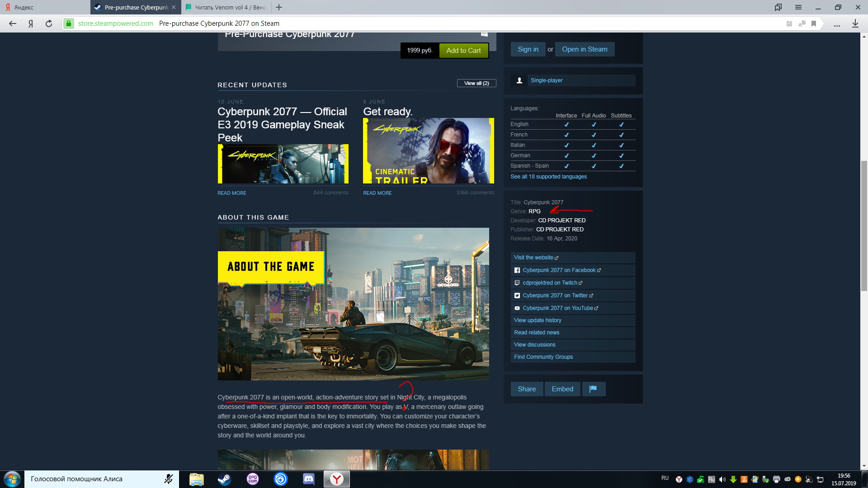Open the bookmarks collections icon in title bar

[x=778, y=7]
